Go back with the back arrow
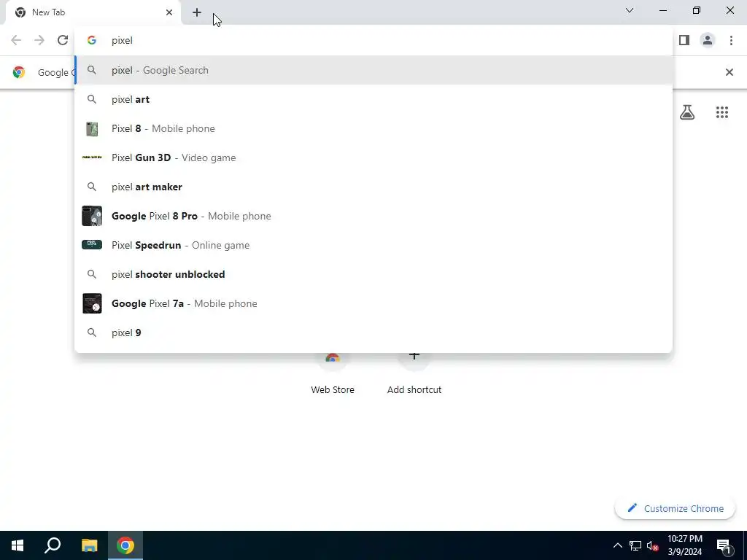Screen dimensions: 747x560 16,41
